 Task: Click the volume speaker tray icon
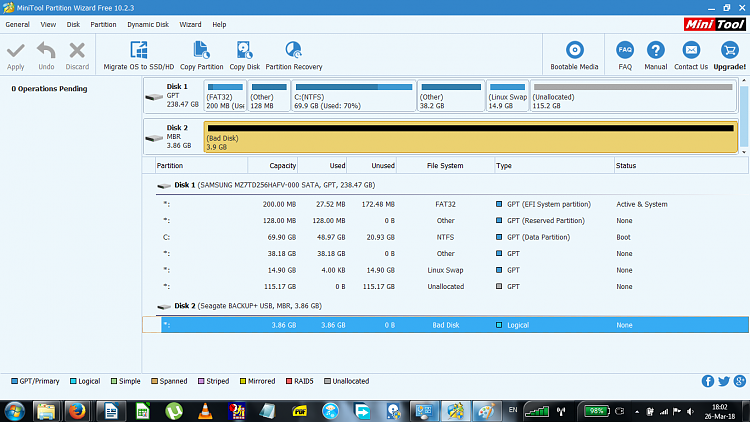click(x=690, y=411)
